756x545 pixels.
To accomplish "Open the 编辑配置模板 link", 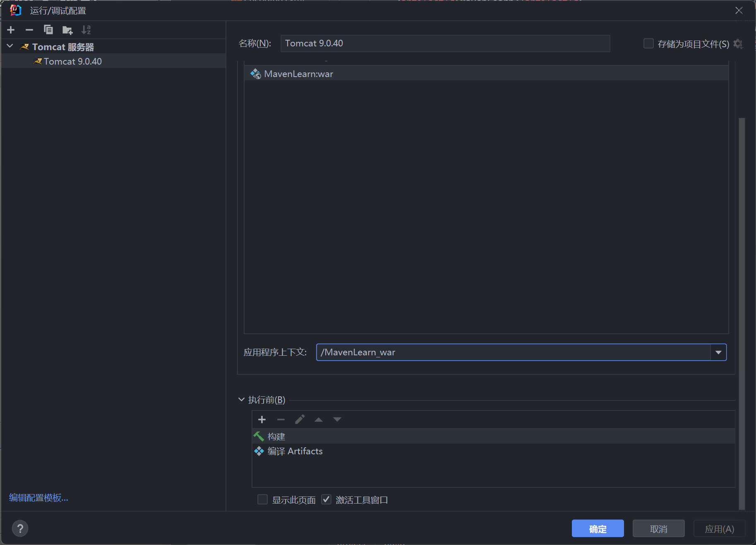I will point(38,497).
